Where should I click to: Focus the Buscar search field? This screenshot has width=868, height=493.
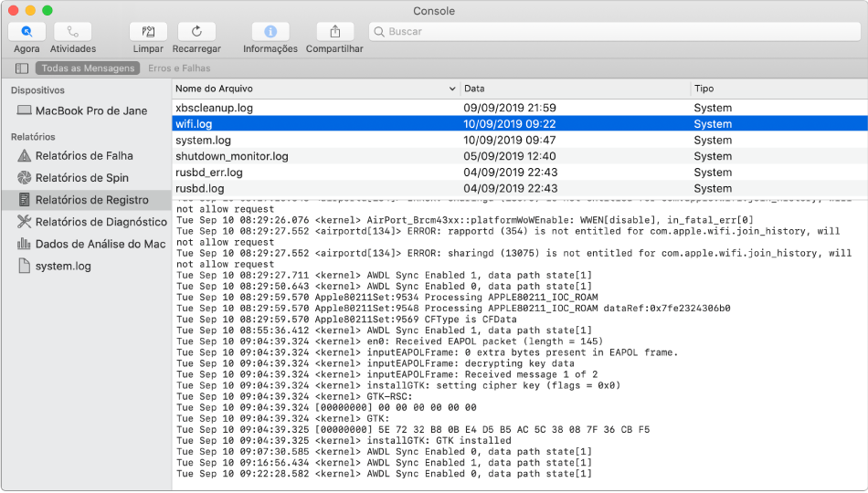coord(615,32)
